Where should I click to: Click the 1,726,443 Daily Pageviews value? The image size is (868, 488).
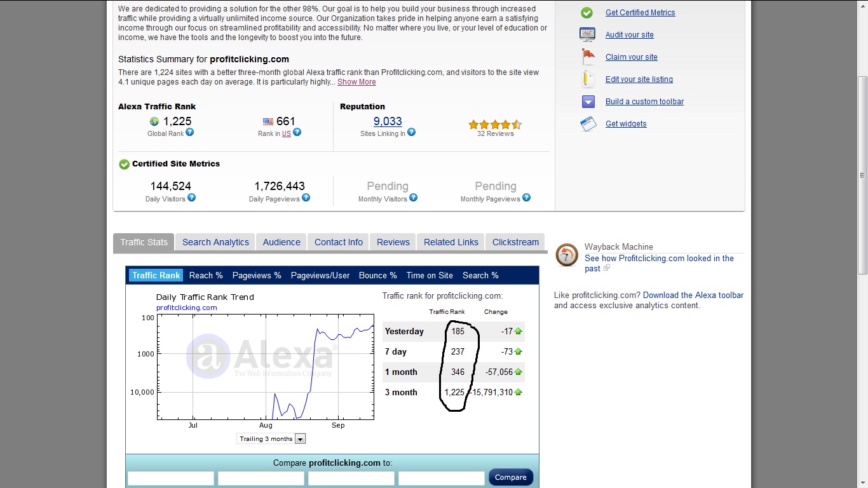point(280,186)
